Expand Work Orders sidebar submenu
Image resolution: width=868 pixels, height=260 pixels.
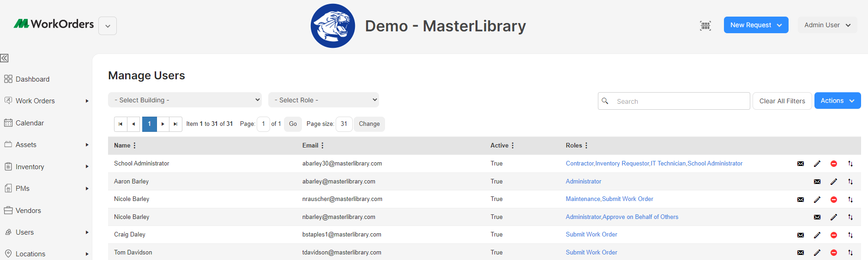(x=87, y=101)
